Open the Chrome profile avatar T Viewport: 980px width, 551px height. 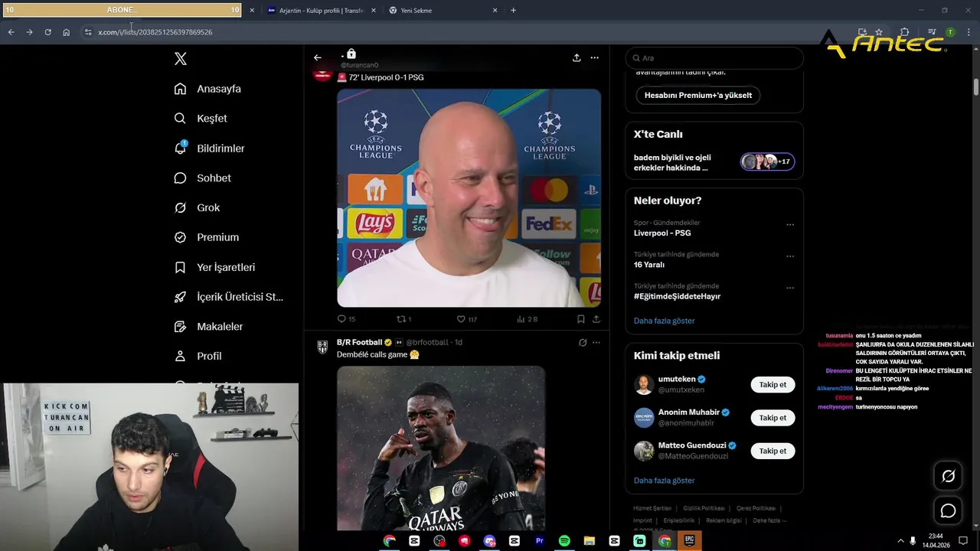950,32
